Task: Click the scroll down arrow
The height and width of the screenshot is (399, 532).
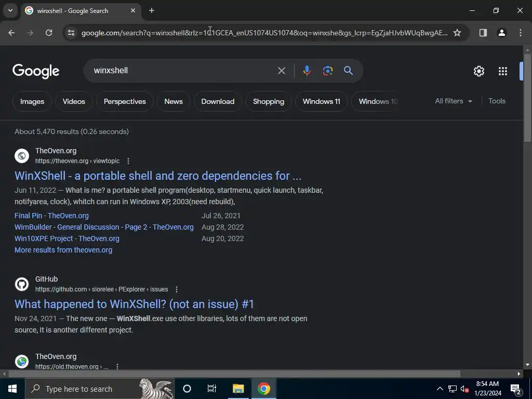Action: (x=527, y=365)
